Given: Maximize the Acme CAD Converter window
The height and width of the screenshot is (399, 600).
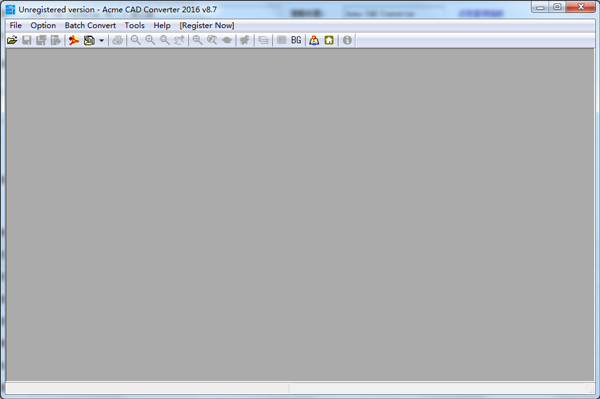Looking at the screenshot, I should pos(557,7).
